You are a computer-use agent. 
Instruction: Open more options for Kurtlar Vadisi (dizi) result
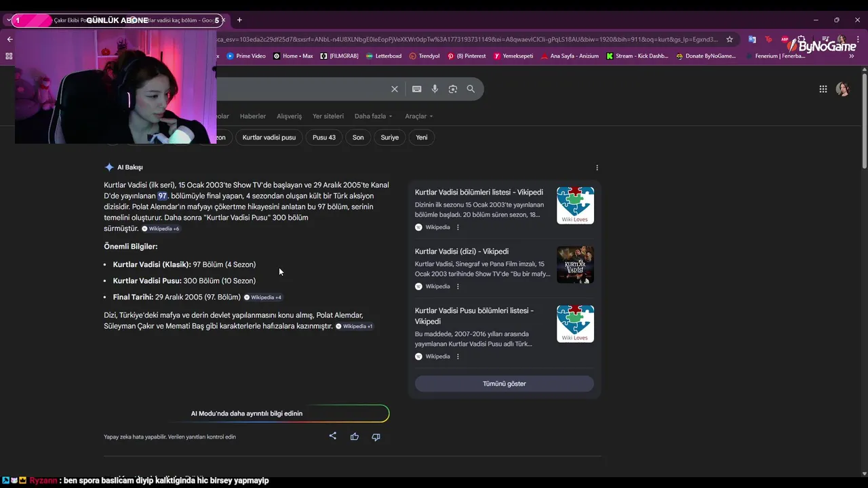point(458,286)
